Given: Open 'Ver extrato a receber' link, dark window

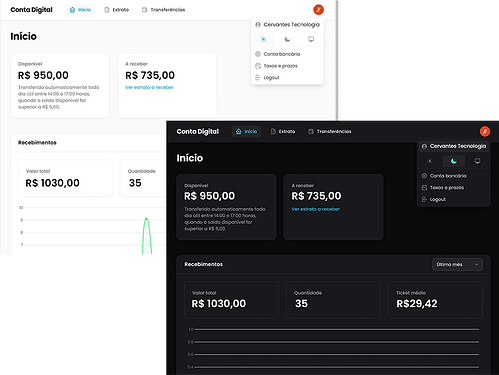Looking at the screenshot, I should 316,209.
